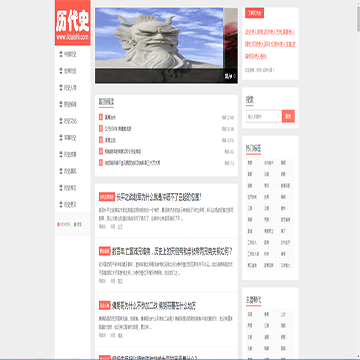Open the 佛朗哥 WWII article headline
Screen dimensions: 360x360
click(154, 306)
